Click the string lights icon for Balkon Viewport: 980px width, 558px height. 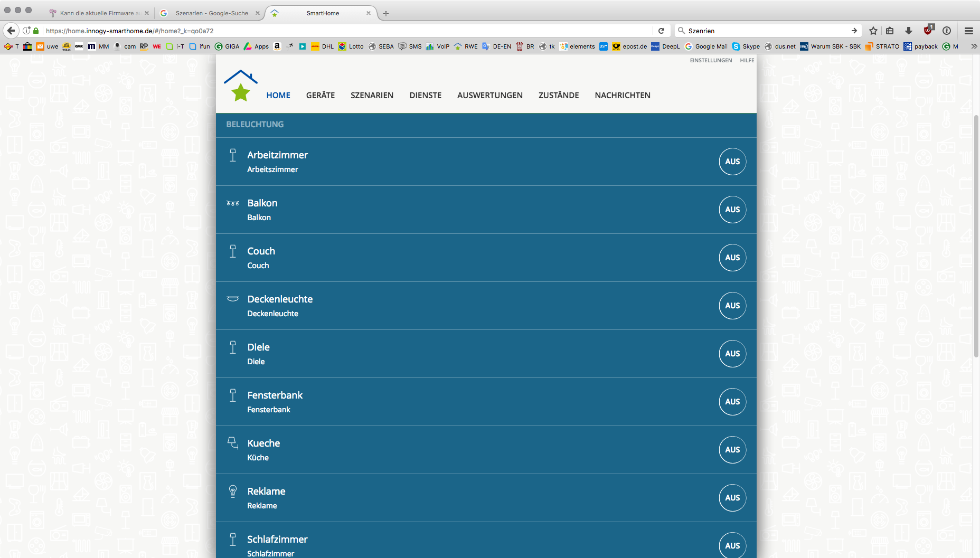(x=233, y=203)
